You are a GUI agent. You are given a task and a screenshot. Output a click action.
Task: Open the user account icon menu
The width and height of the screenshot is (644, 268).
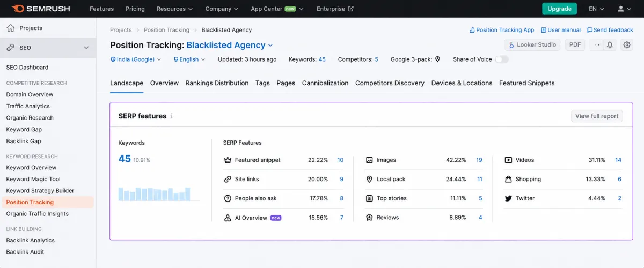[x=625, y=9]
